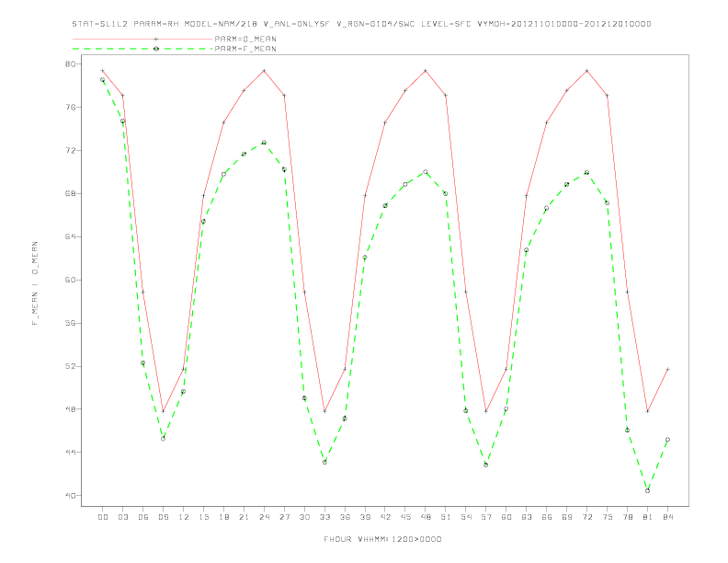Click x-axis tick label 36
Viewport: 728px width, 563px height.
click(345, 517)
